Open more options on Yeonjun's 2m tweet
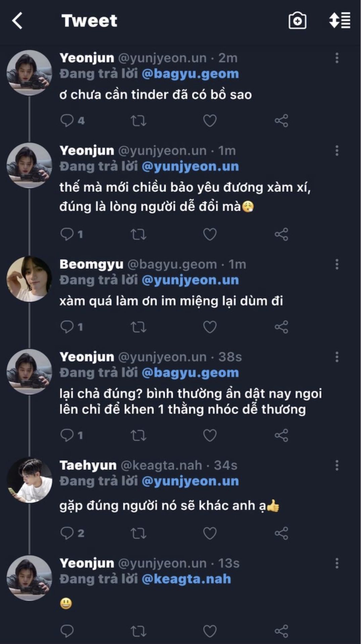 [x=337, y=58]
